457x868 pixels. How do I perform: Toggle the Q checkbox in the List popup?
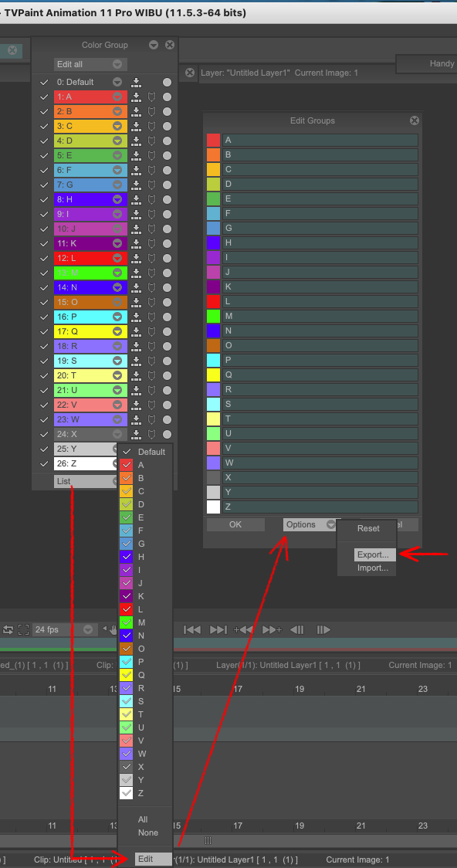(x=127, y=675)
